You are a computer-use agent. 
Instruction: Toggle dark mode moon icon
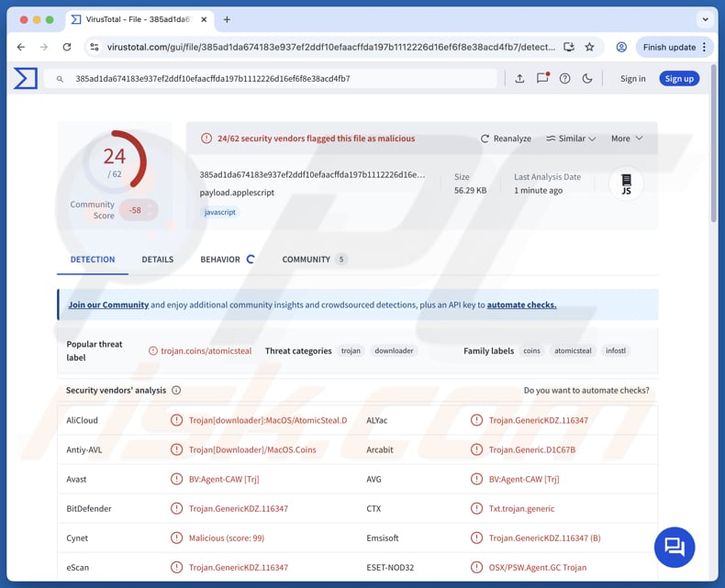pyautogui.click(x=587, y=79)
